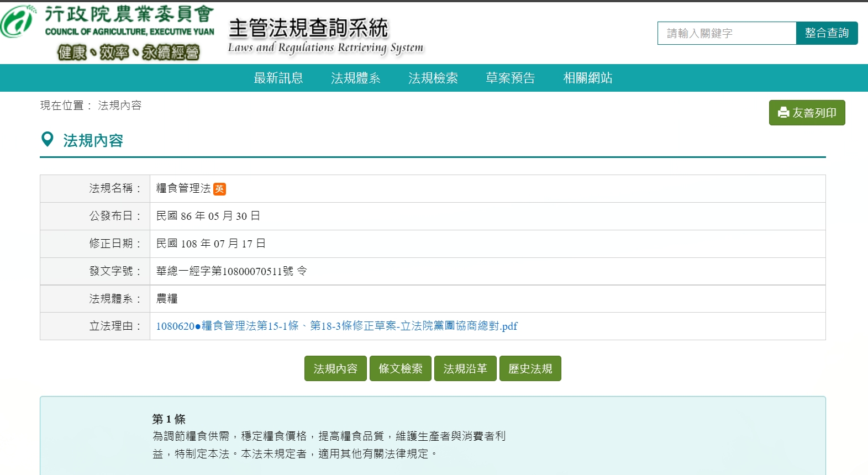Select 法規體系 in the navigation bar
This screenshot has height=475, width=868.
coord(355,78)
